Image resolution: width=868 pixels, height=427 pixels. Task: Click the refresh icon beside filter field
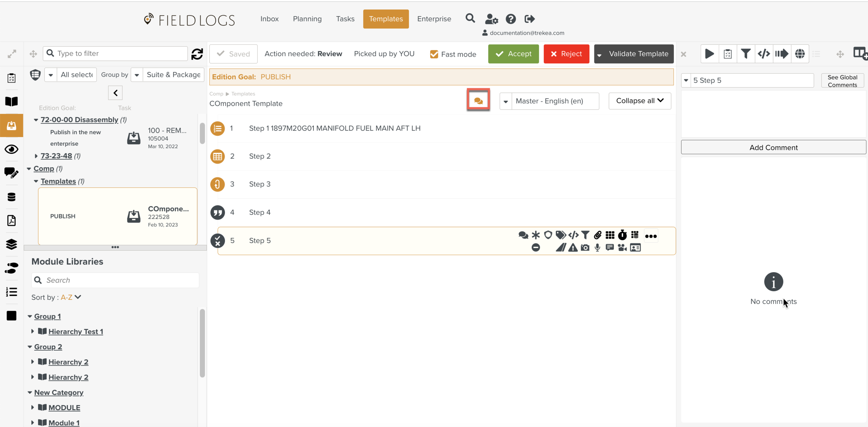pos(197,54)
